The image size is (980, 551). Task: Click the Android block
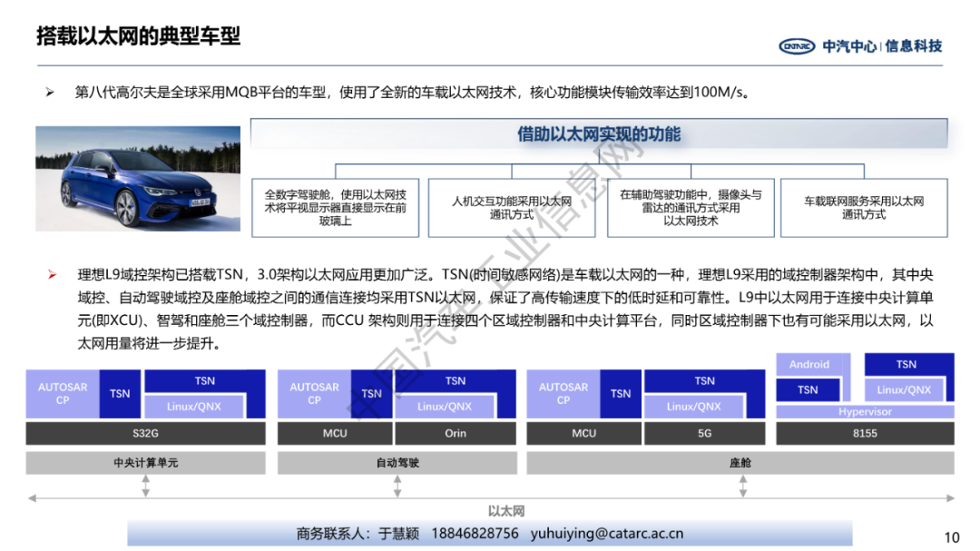(x=809, y=365)
